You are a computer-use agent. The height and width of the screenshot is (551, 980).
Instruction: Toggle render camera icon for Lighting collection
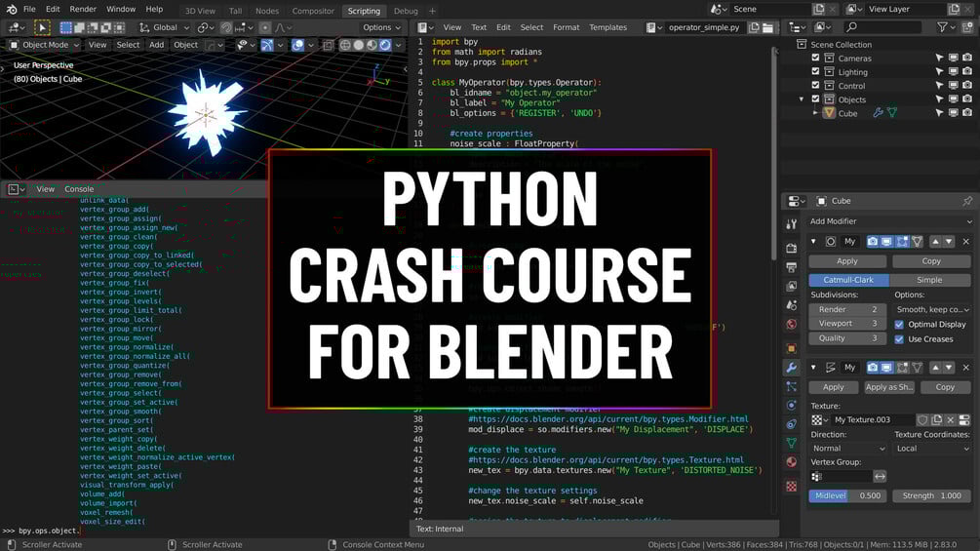967,72
